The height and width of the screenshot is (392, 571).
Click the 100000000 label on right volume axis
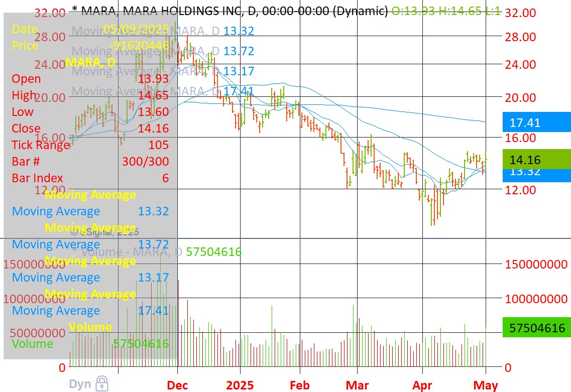click(x=536, y=299)
